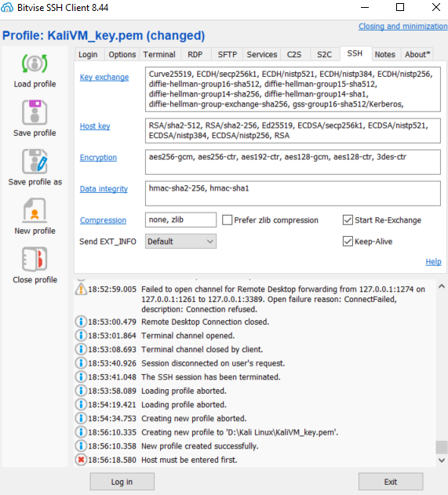Click info icon for Terminal channel closed by client
Image resolution: width=448 pixels, height=495 pixels.
[81, 349]
